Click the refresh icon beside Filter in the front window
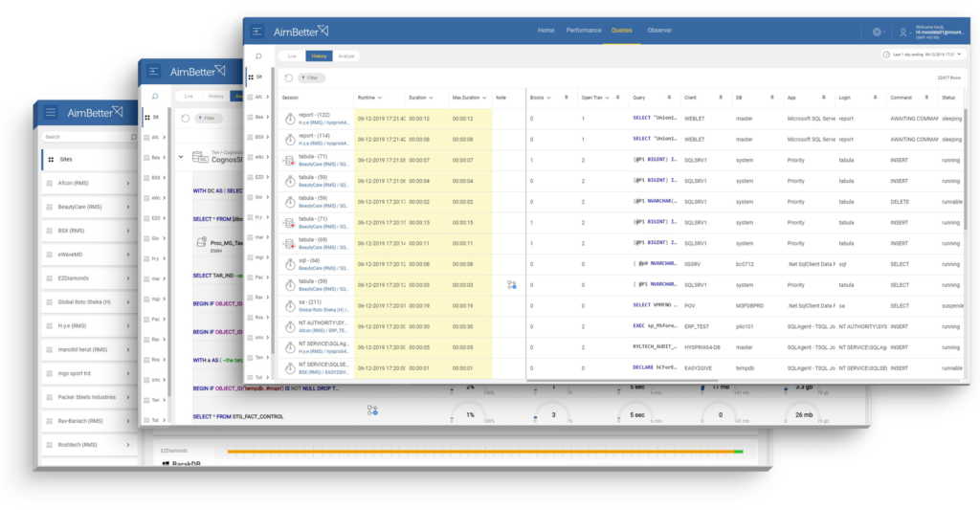 (x=289, y=78)
